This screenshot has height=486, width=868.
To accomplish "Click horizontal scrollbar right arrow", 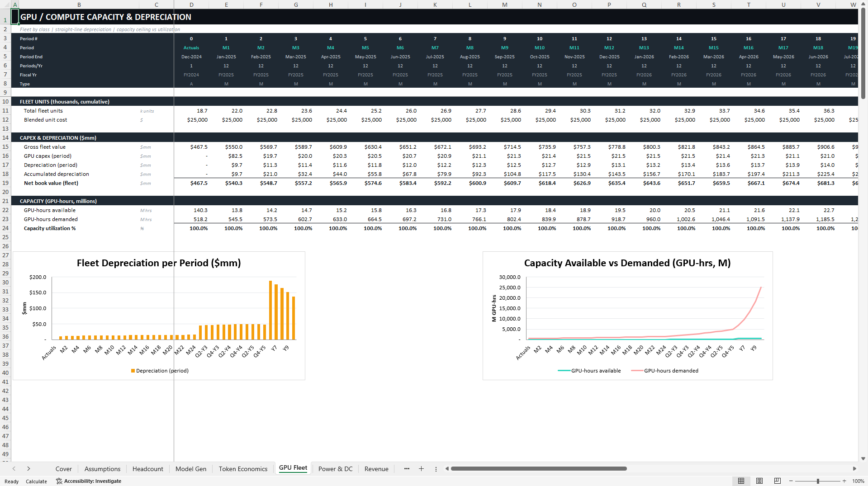I will click(854, 469).
